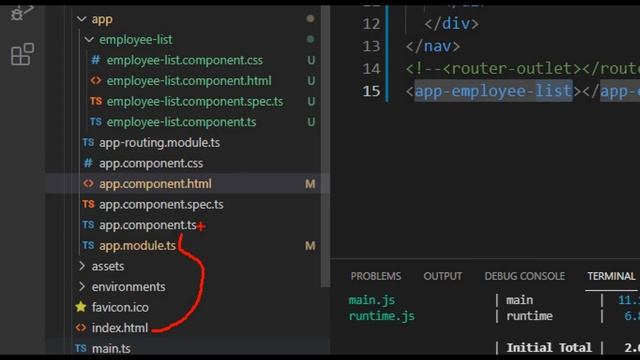Screen dimensions: 640x360
Task: Place cursor on closing div tag line 12
Action: pos(451,24)
